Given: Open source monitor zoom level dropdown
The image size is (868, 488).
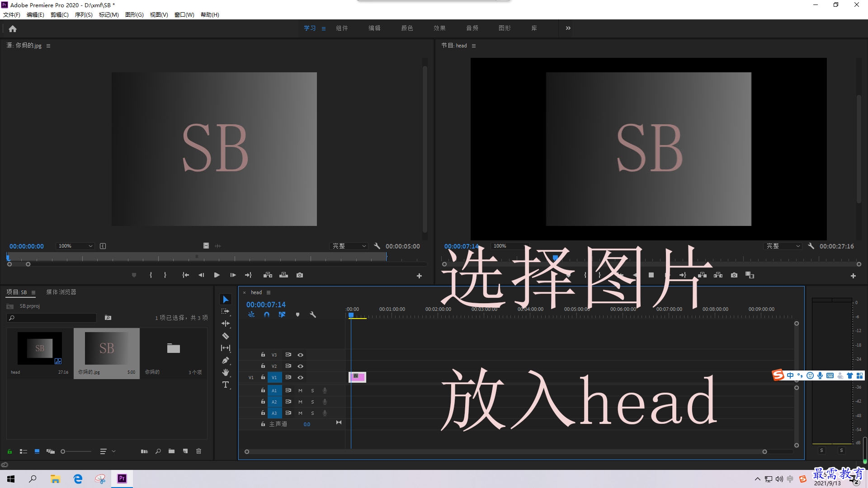Looking at the screenshot, I should pyautogui.click(x=75, y=246).
